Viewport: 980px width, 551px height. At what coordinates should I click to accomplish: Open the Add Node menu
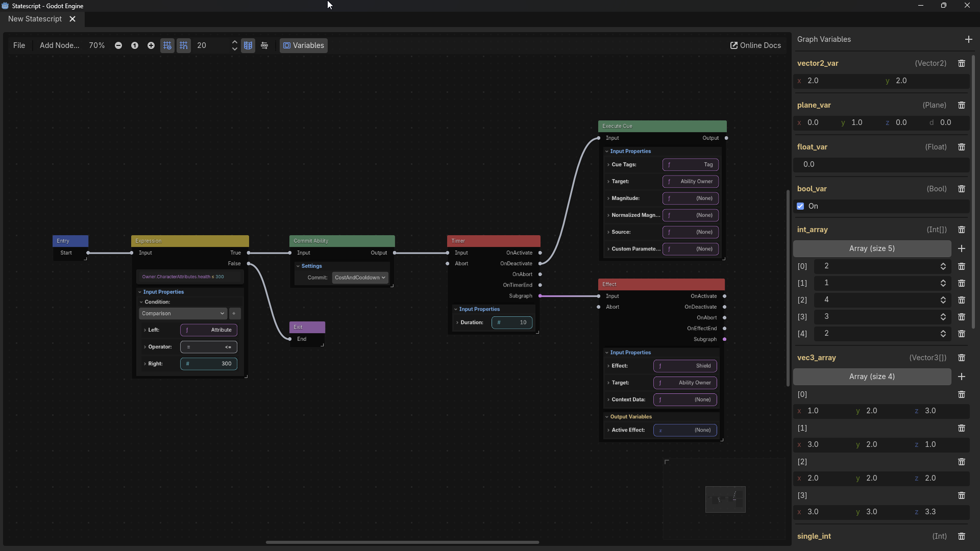[x=60, y=45]
